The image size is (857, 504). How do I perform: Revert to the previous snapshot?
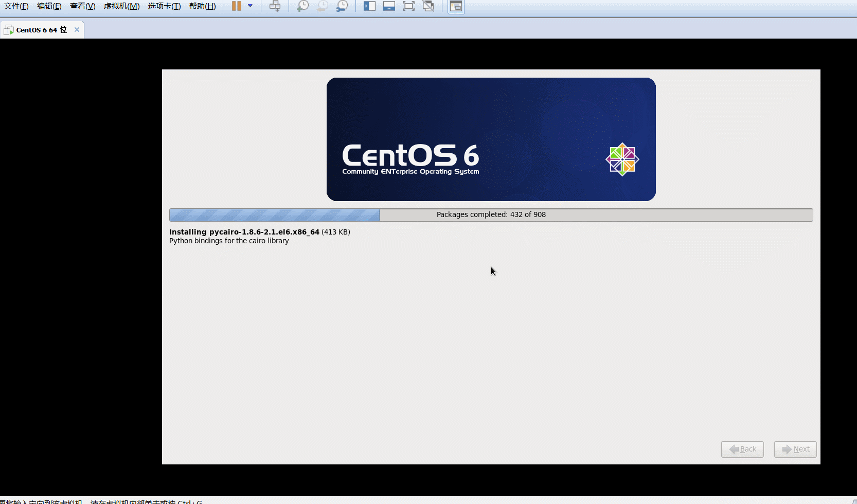[323, 6]
